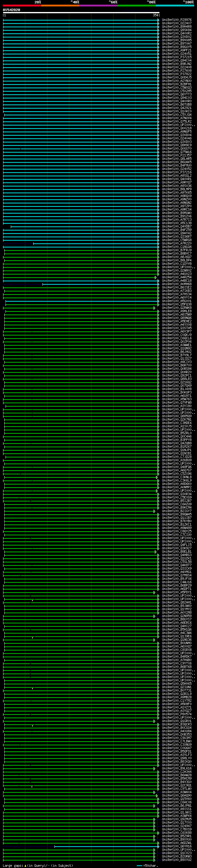Select the UniRef100_Q89NQ6 label
The width and height of the screenshot is (197, 868).
177,318
